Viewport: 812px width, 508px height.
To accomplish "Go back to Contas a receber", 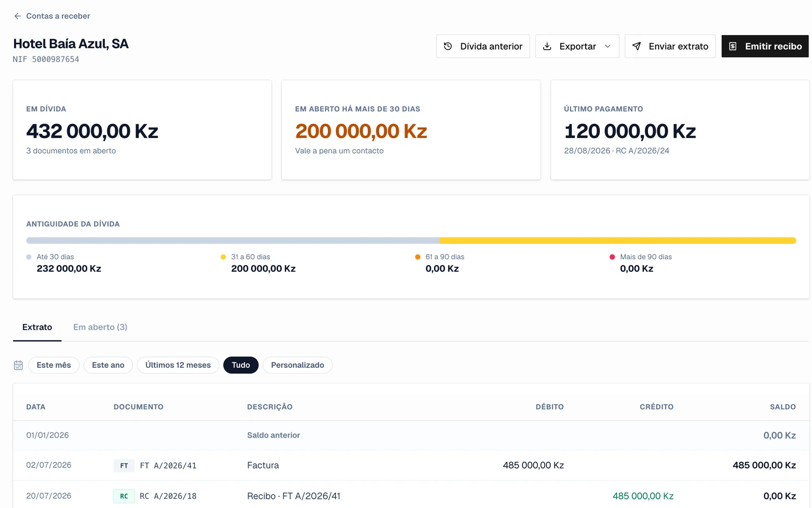I will click(x=52, y=16).
